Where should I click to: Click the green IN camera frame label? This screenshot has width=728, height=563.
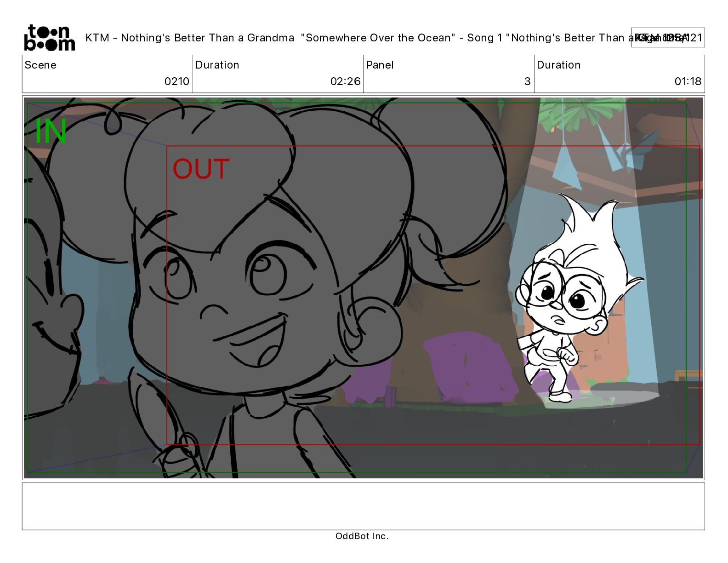pos(51,131)
